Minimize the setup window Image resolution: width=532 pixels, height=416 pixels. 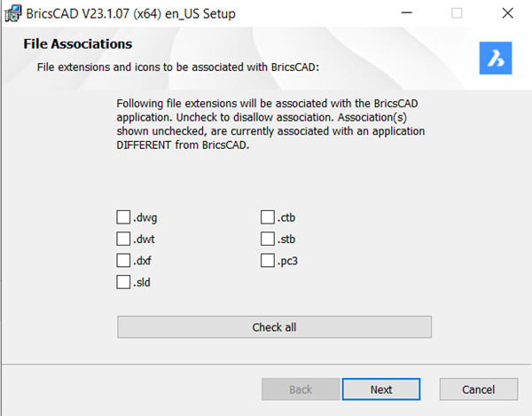[406, 14]
